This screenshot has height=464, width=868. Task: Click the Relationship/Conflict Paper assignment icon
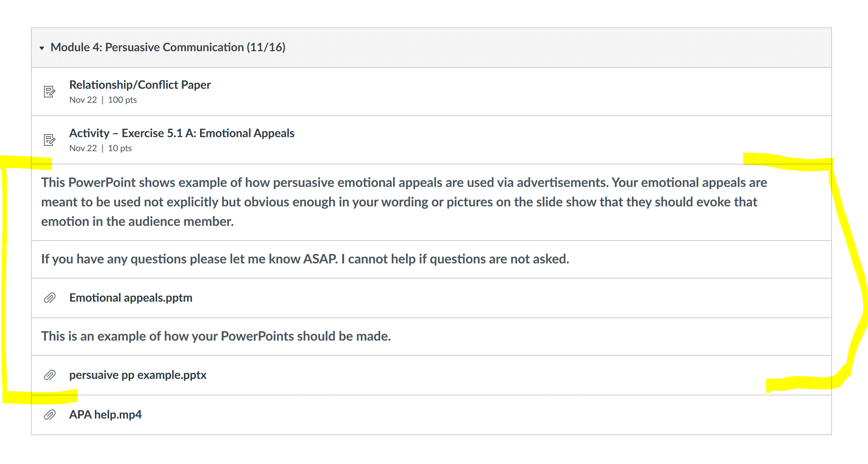click(x=49, y=92)
